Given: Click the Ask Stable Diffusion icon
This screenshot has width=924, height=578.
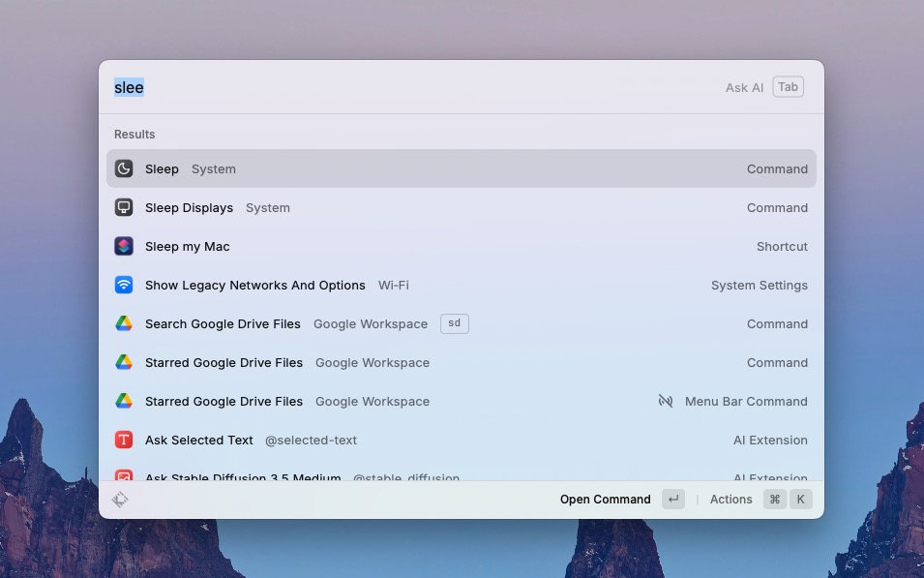Looking at the screenshot, I should (x=124, y=476).
